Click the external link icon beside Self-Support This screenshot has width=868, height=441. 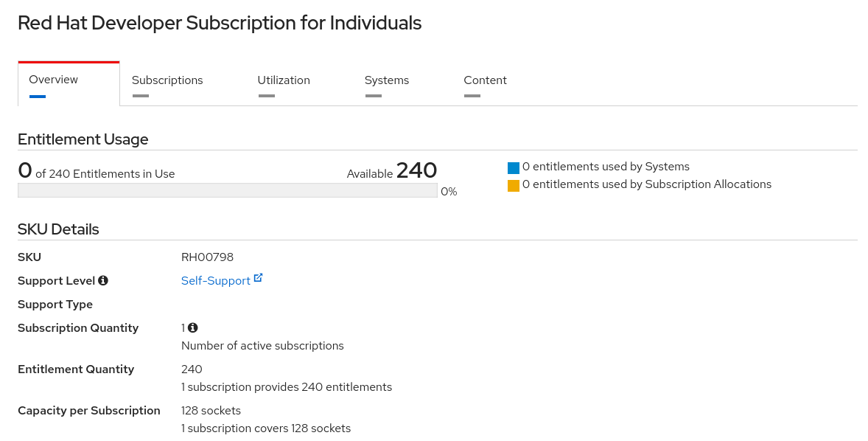click(x=258, y=278)
